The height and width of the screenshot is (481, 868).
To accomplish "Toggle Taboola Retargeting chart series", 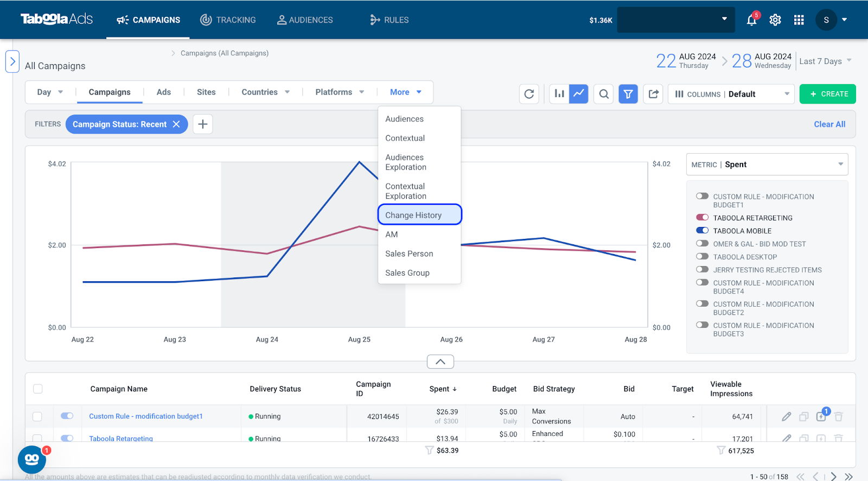I will (703, 218).
